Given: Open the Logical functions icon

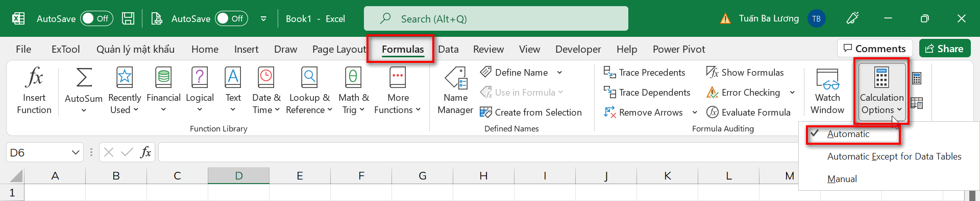Looking at the screenshot, I should tap(200, 78).
